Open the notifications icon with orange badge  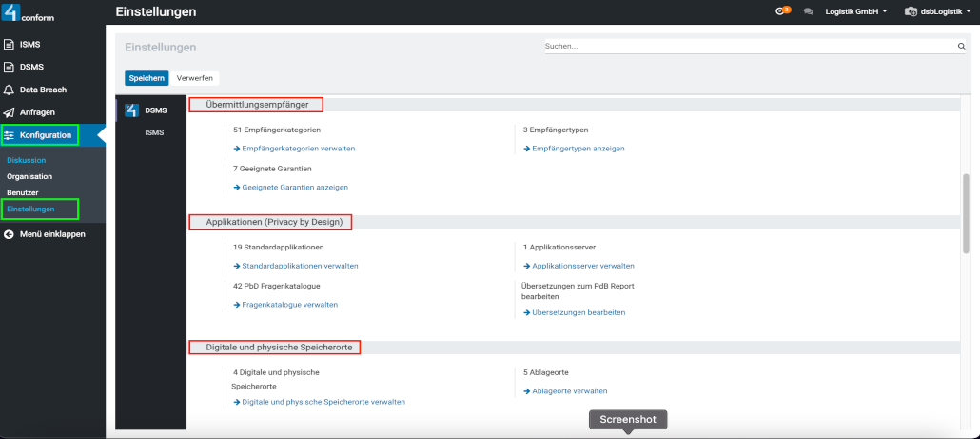click(x=784, y=11)
